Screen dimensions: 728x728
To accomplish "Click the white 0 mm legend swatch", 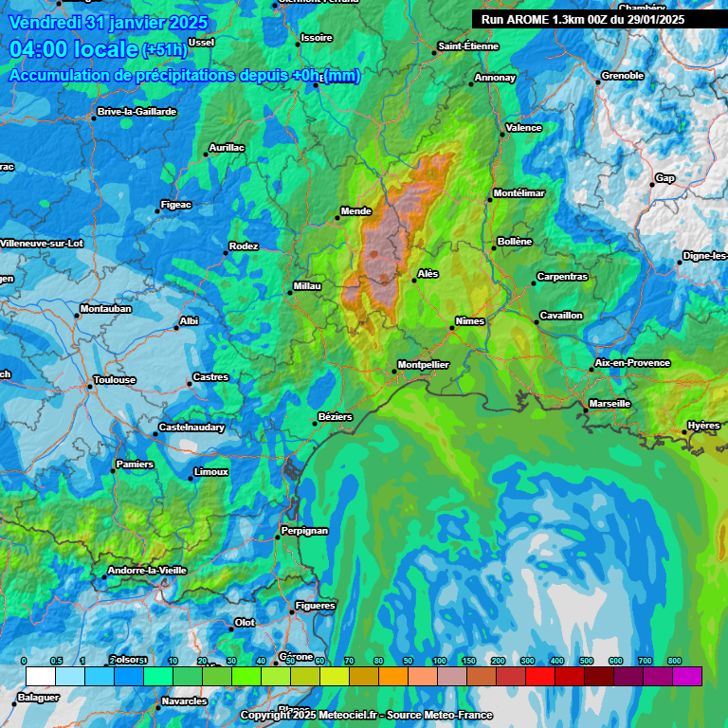I will click(x=40, y=676).
